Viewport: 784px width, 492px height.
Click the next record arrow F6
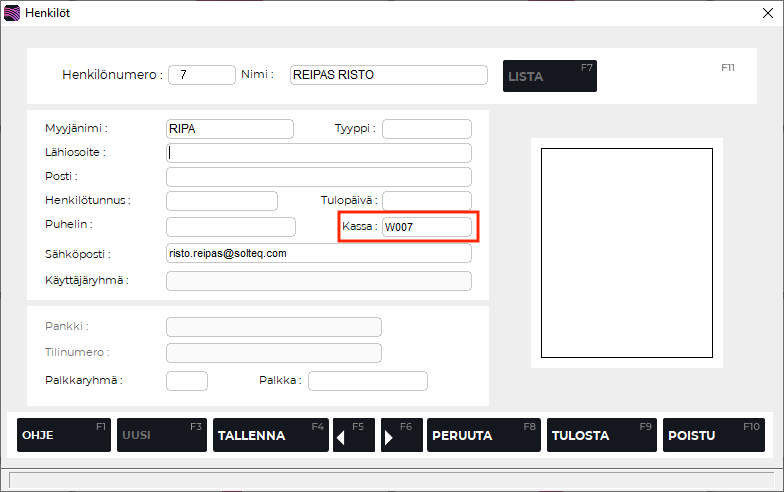[401, 436]
